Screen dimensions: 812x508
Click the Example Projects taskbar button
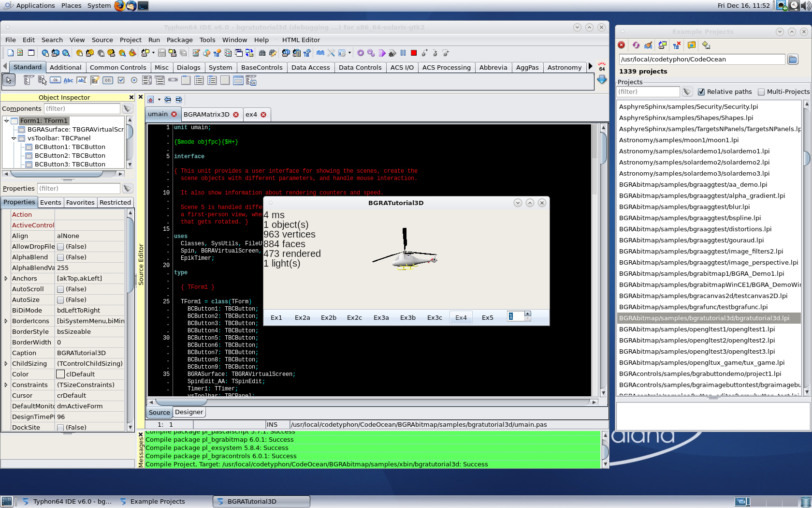click(158, 502)
